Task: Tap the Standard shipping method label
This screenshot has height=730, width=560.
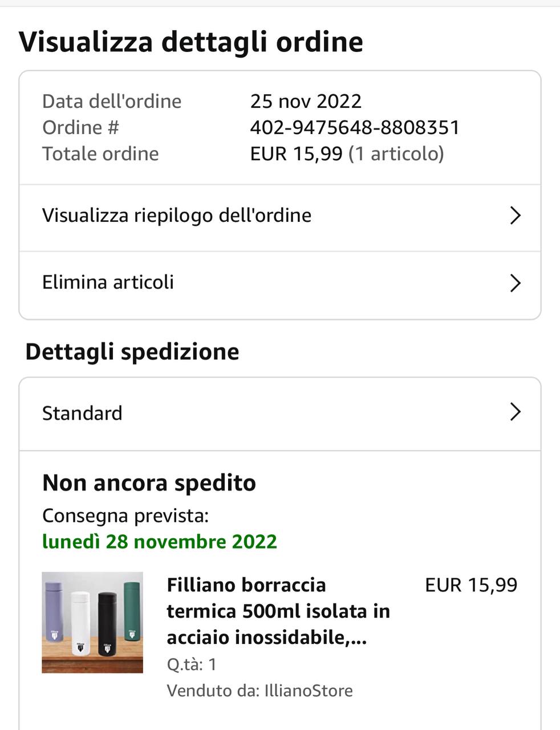Action: tap(82, 413)
